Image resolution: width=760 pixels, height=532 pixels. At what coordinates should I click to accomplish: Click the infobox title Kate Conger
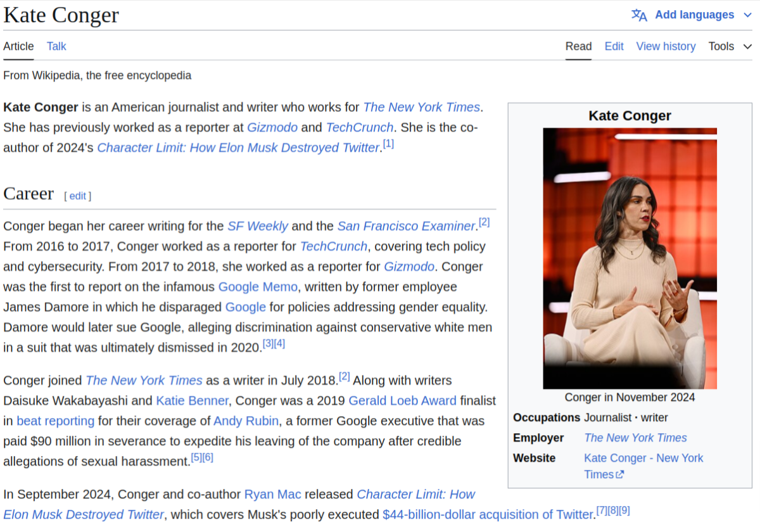coord(630,115)
